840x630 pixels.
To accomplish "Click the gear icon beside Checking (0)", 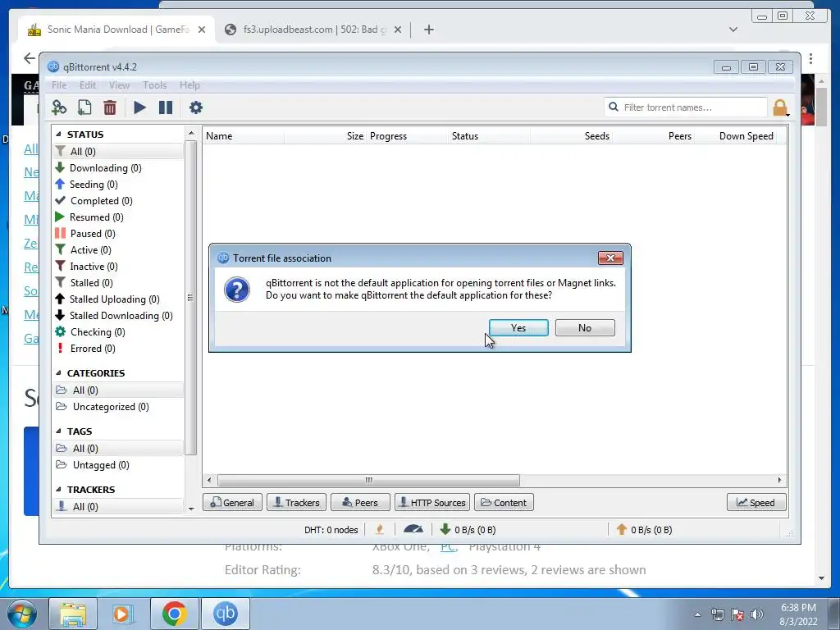I will [61, 331].
